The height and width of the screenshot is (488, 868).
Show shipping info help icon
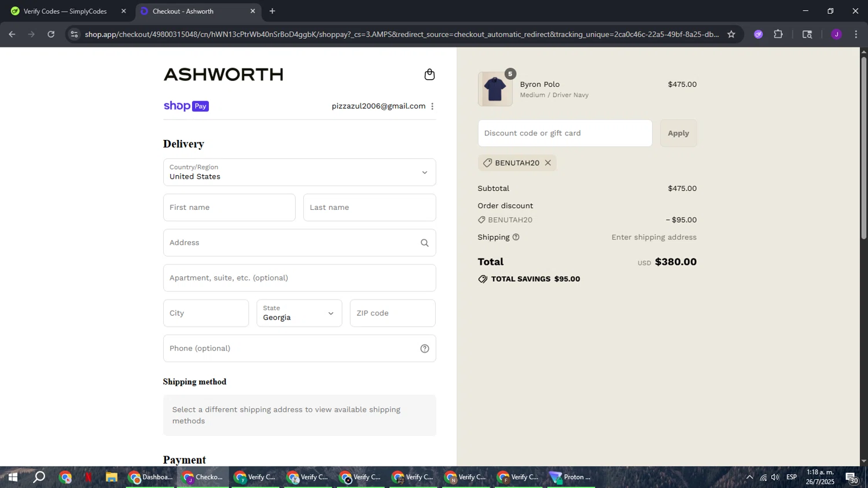516,237
